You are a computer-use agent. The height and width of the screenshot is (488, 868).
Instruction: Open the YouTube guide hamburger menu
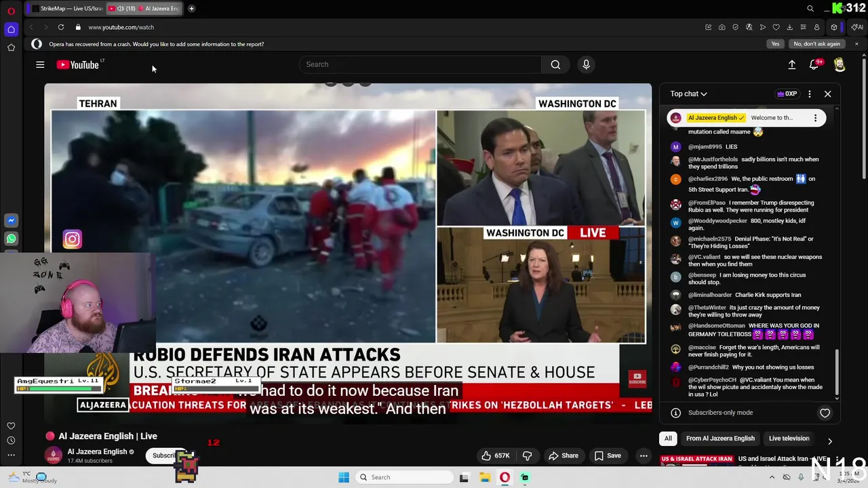[40, 64]
